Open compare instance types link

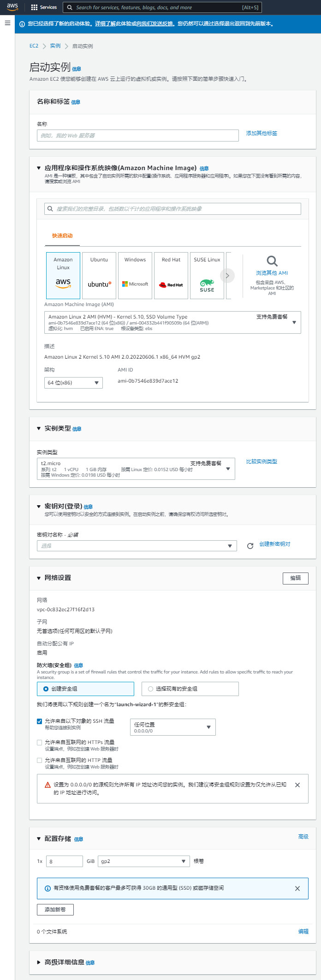point(262,461)
